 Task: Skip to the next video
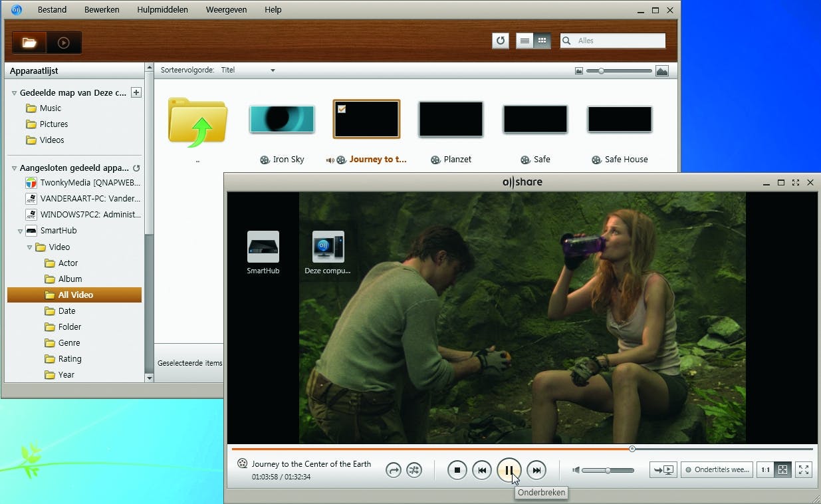pyautogui.click(x=536, y=470)
